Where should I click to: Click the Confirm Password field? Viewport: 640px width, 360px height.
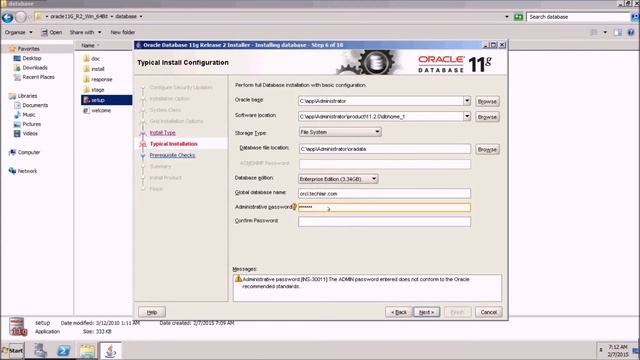(384, 222)
